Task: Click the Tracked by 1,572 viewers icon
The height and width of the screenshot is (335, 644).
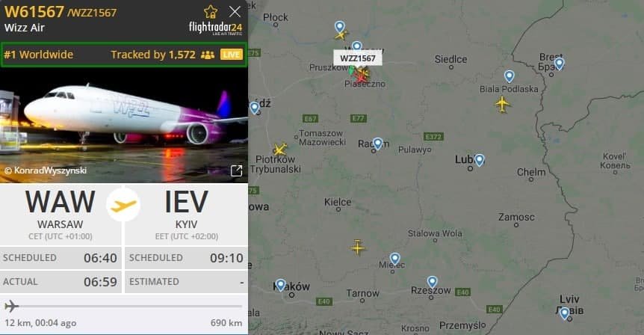Action: pyautogui.click(x=208, y=55)
